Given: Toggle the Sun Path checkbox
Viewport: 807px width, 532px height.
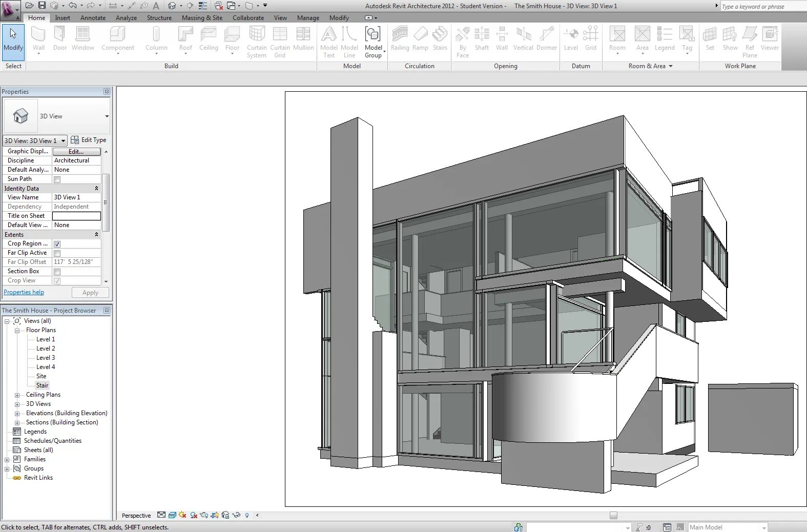Looking at the screenshot, I should pyautogui.click(x=57, y=179).
